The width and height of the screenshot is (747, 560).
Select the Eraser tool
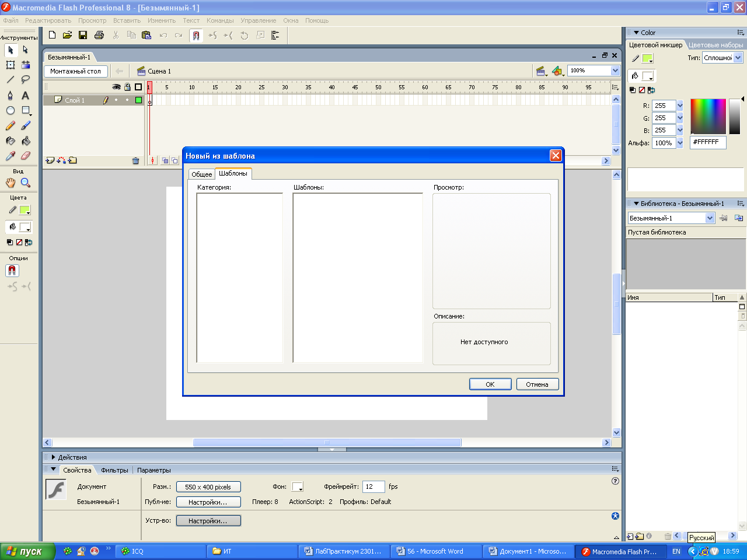(26, 156)
